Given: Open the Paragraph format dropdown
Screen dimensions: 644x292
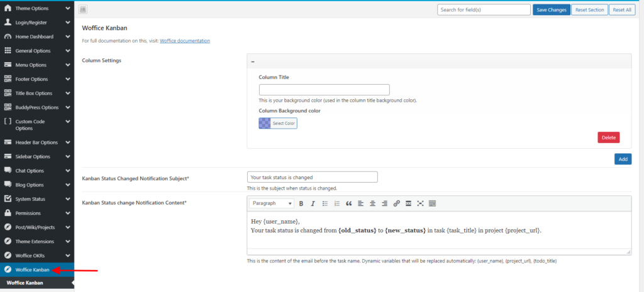Looking at the screenshot, I should point(272,203).
